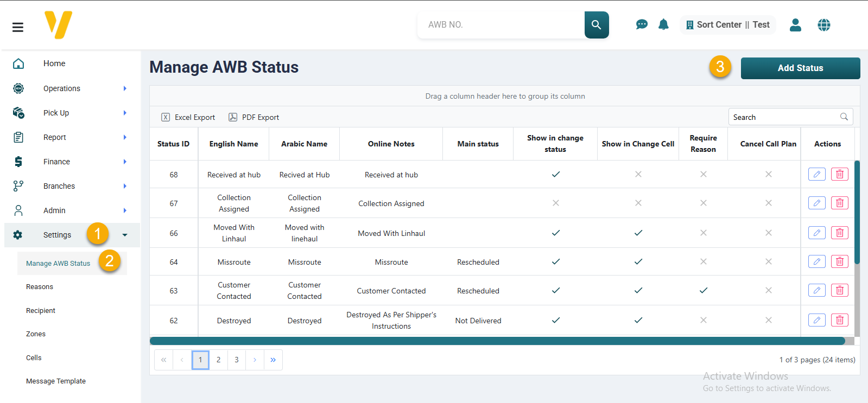Viewport: 868px width, 403px height.
Task: Collapse the Settings menu arrow
Action: coord(125,235)
